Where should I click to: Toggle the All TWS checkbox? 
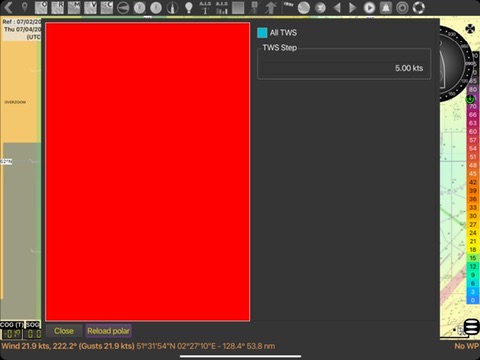click(262, 33)
